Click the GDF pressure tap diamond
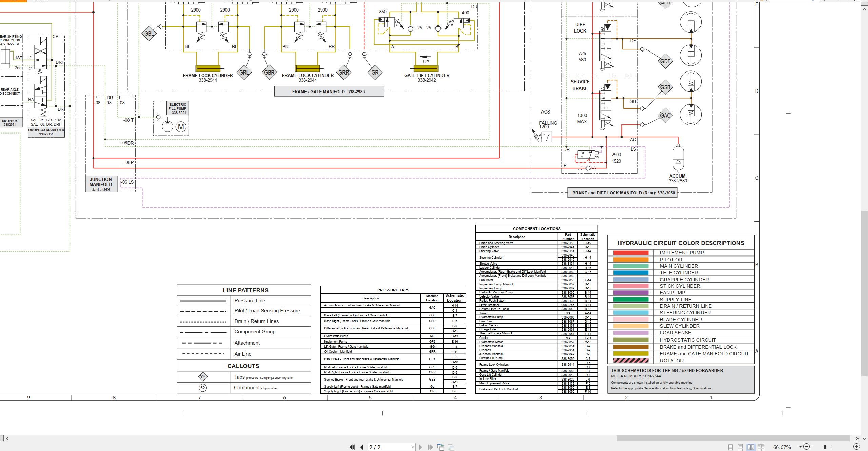Viewport: 868px width, 451px height. pos(665,61)
